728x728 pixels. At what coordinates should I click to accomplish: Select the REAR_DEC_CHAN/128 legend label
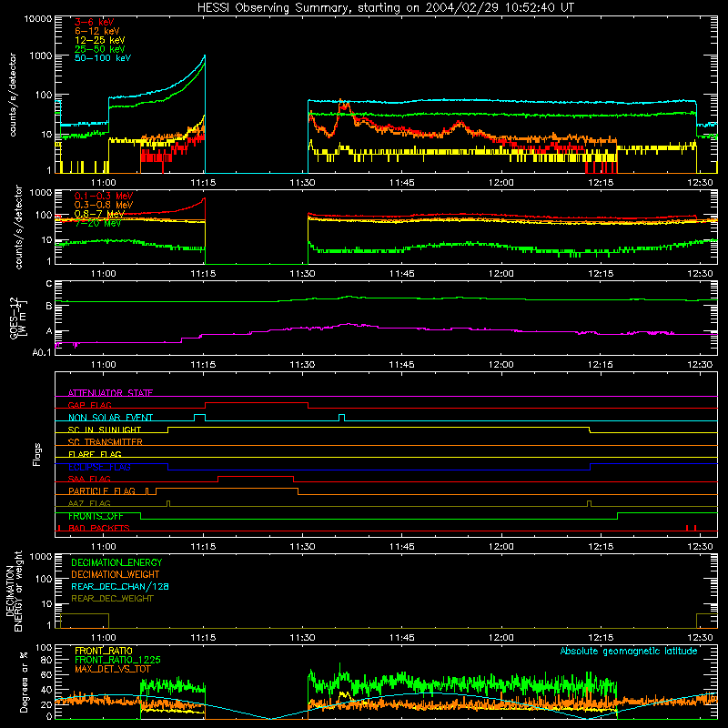(120, 586)
